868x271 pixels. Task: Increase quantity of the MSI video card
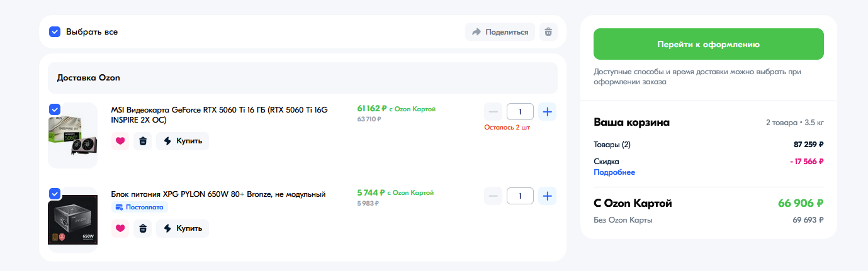click(x=548, y=112)
